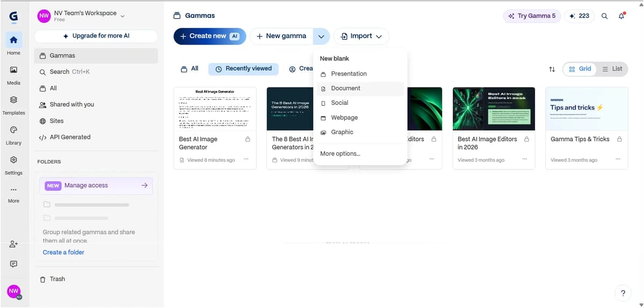The image size is (644, 308).
Task: Click Search Ctrl+K in sidebar
Action: (x=96, y=71)
